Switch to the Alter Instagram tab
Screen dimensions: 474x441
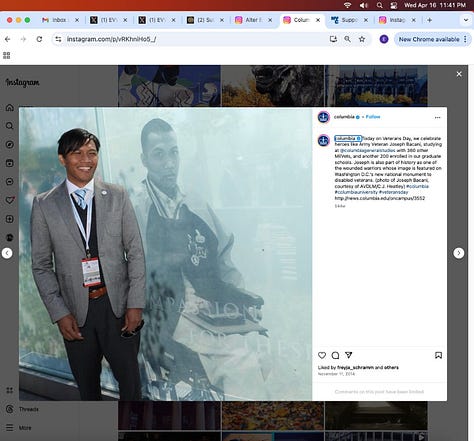(253, 20)
